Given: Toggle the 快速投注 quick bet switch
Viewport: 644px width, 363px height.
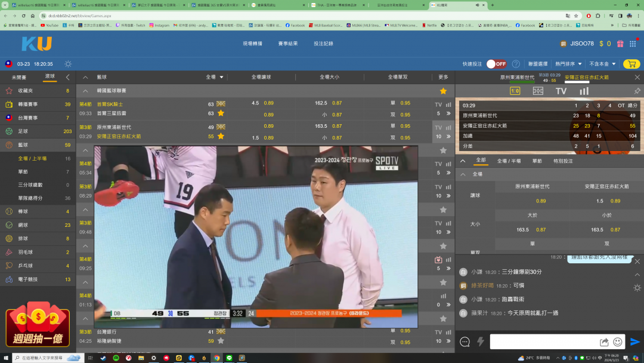Looking at the screenshot, I should point(496,64).
